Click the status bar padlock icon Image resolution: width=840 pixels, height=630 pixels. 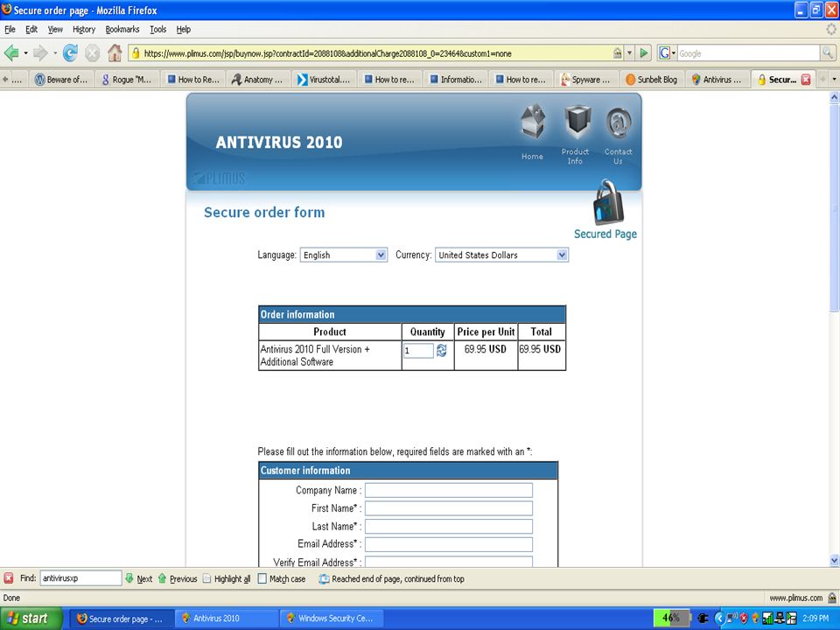point(832,598)
